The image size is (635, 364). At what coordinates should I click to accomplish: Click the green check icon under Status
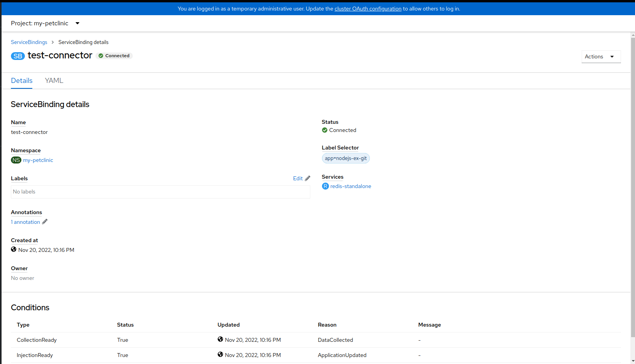(325, 130)
